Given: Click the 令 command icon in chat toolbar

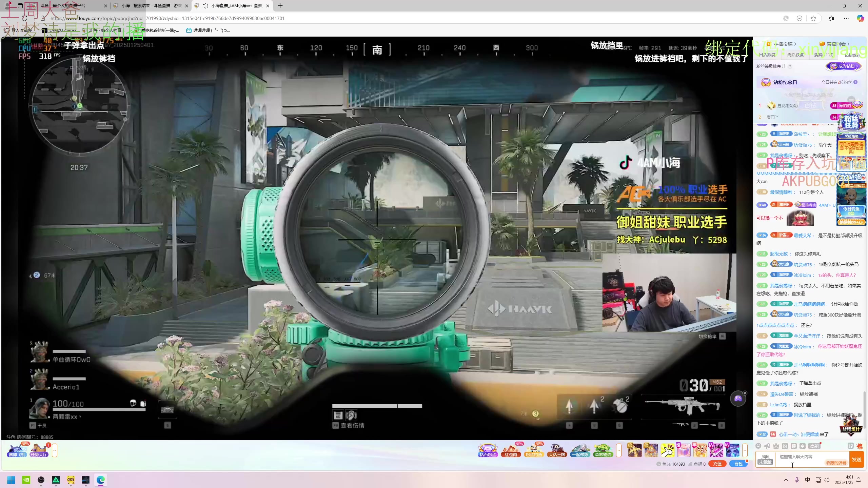Looking at the screenshot, I should (803, 446).
